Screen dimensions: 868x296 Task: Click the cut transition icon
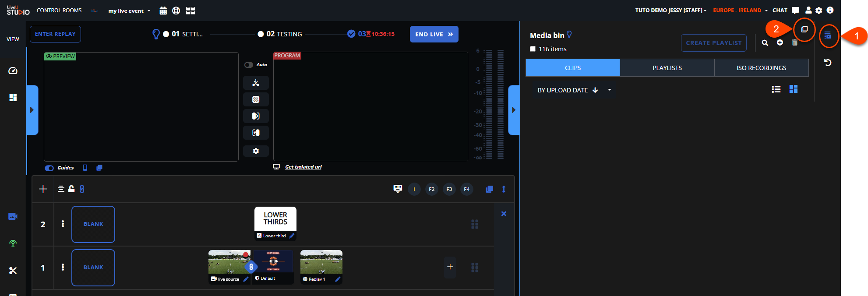[x=256, y=83]
